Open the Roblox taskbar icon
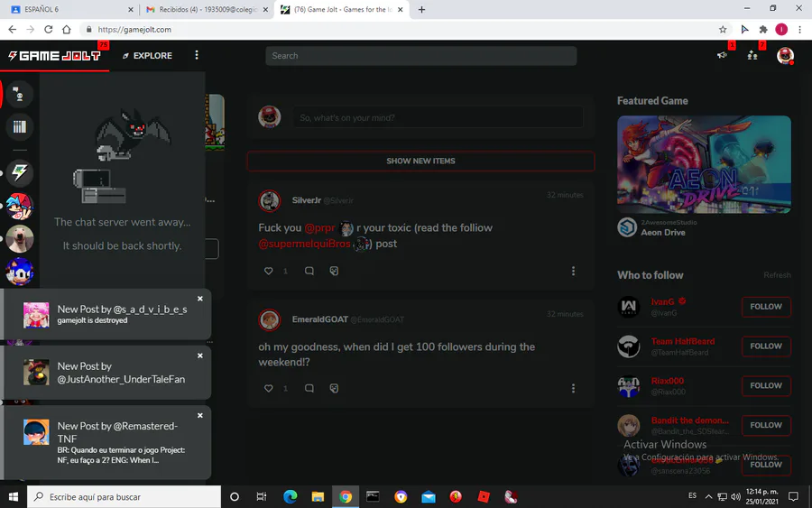This screenshot has height=508, width=812. [x=484, y=496]
